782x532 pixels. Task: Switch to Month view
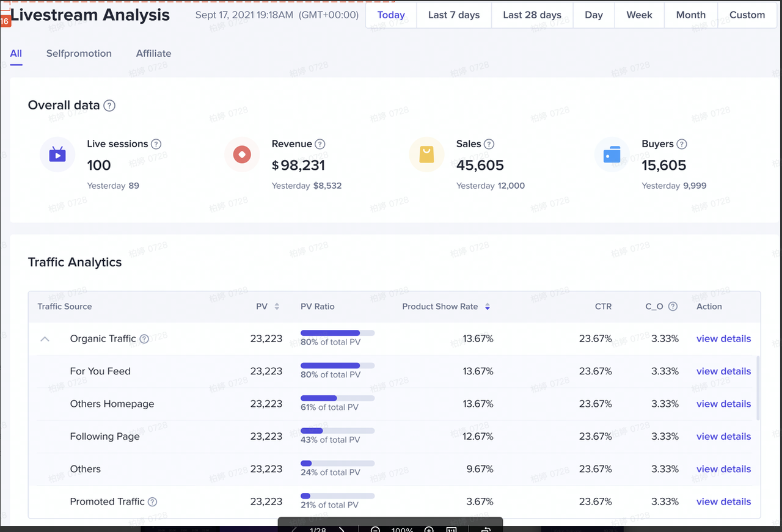click(x=691, y=15)
